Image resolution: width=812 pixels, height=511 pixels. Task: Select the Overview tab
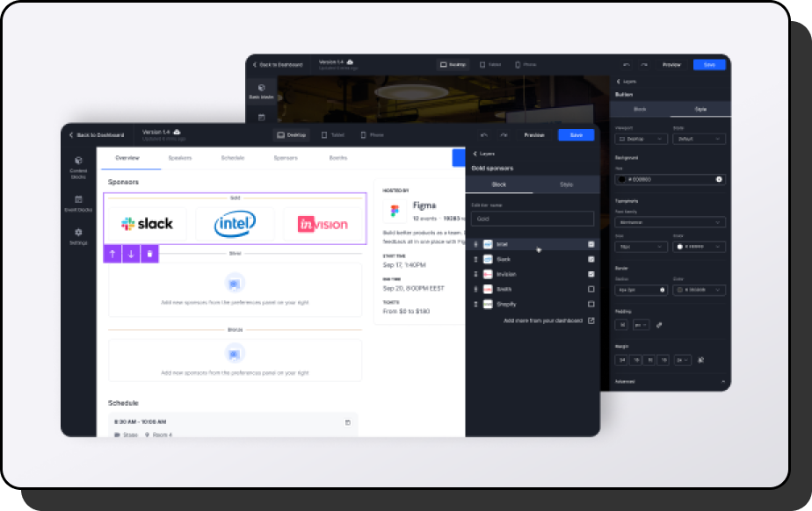click(x=127, y=158)
